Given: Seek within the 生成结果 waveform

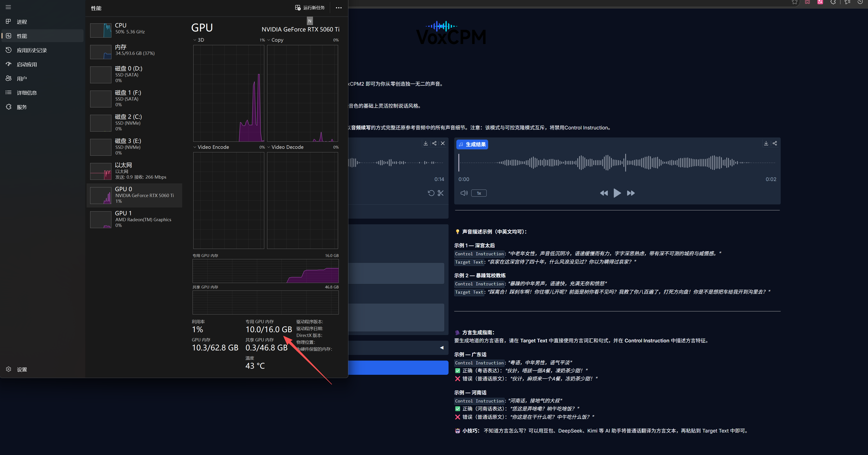Looking at the screenshot, I should pyautogui.click(x=617, y=163).
